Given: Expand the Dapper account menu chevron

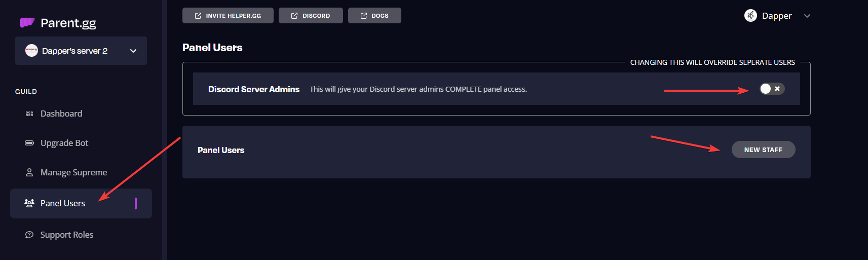Looking at the screenshot, I should coord(807,16).
